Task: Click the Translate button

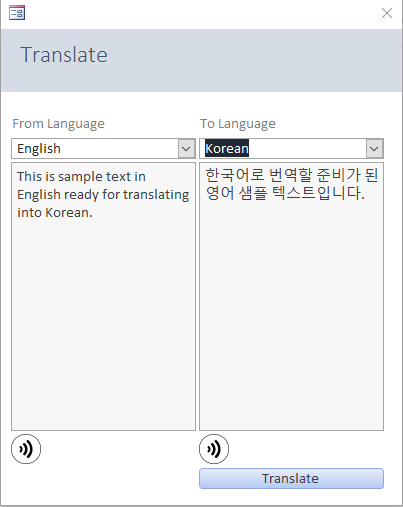Action: (291, 478)
